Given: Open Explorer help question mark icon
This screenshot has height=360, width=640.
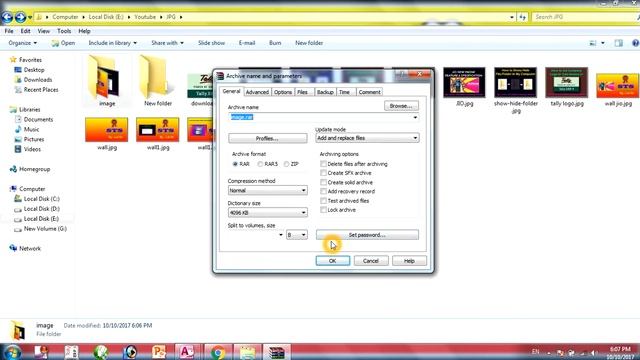Looking at the screenshot, I should pos(636,43).
